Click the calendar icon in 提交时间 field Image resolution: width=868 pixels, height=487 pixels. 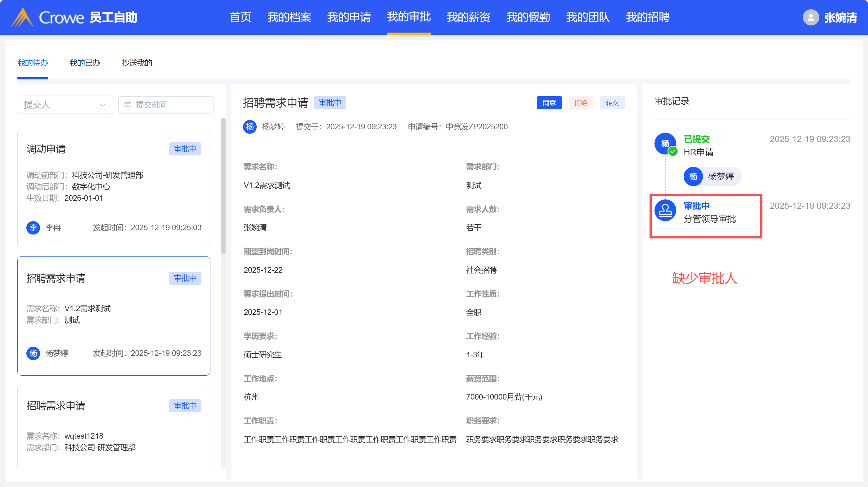pos(128,105)
